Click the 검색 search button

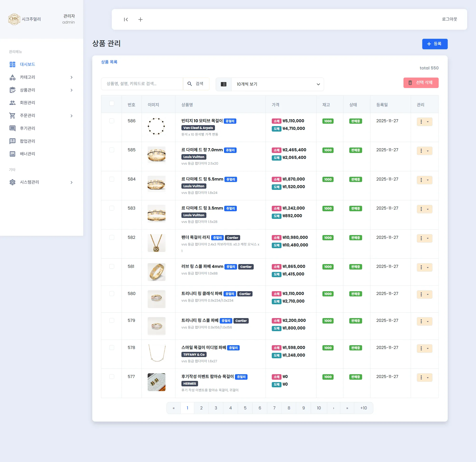tap(196, 84)
